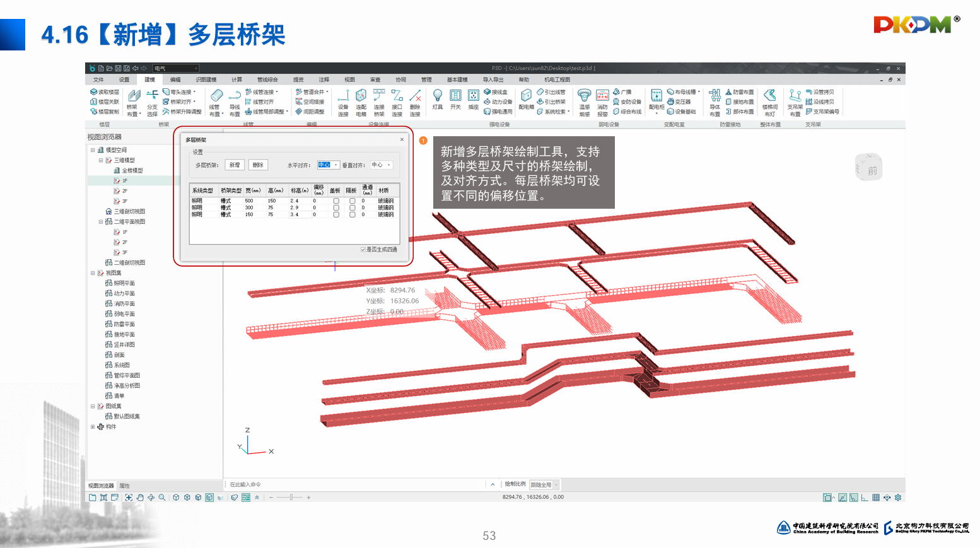Place a 灯具 light fixture

click(x=438, y=99)
